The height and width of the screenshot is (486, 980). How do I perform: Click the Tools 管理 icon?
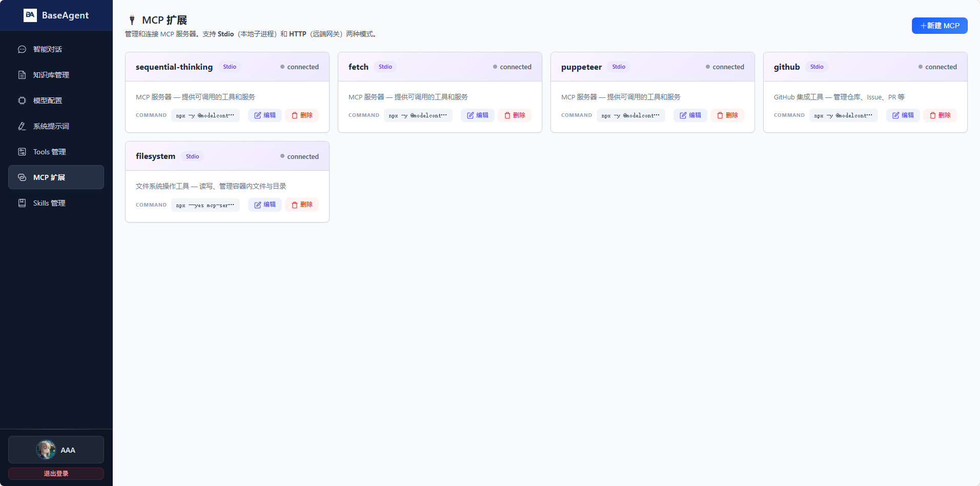point(22,152)
